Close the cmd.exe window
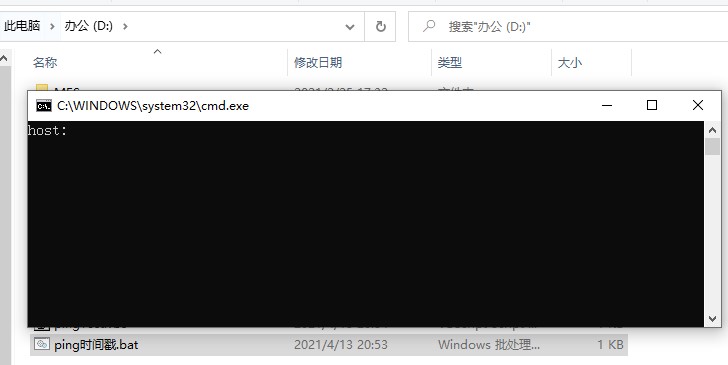This screenshot has height=365, width=728. coord(697,105)
